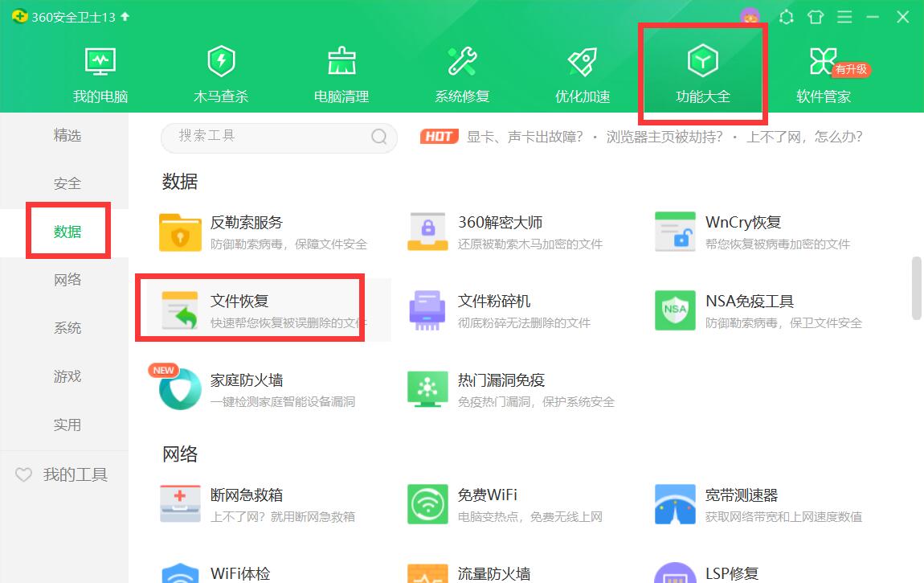The image size is (924, 583).
Task: Launch 360解密大师 via its lock icon
Action: (427, 232)
